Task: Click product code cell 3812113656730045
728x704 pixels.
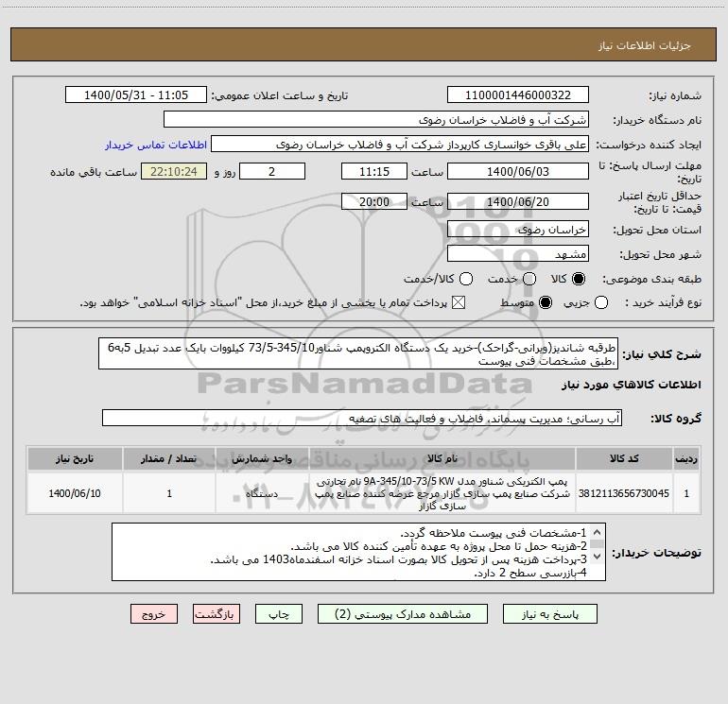Action: click(x=624, y=493)
